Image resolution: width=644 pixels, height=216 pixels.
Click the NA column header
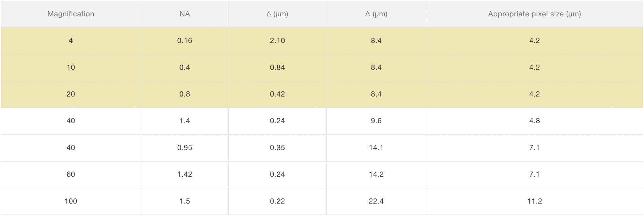tap(185, 14)
